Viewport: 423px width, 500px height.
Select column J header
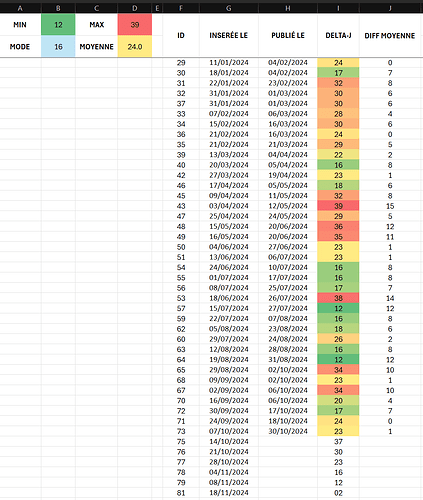390,8
